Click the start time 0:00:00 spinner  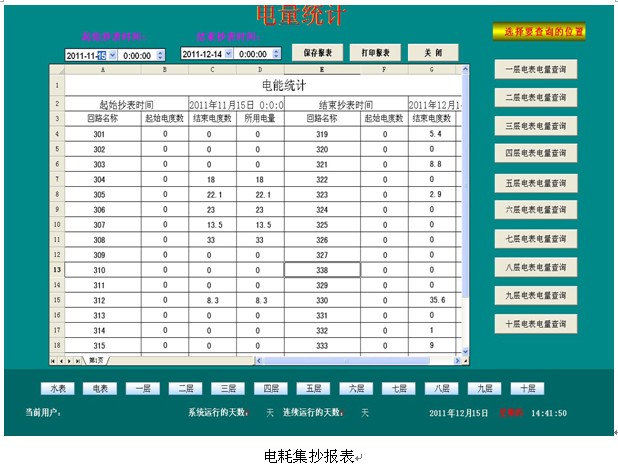[x=160, y=54]
